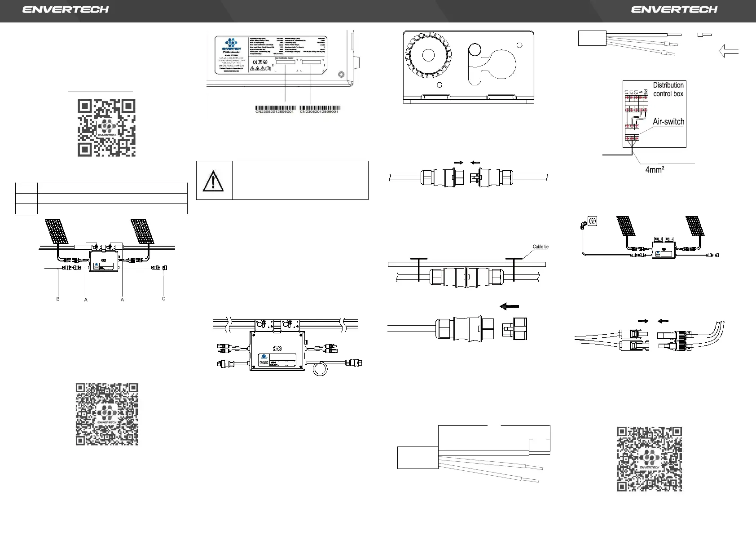This screenshot has width=756, height=535.
Task: Click the mounting bracket drawing with gear-shaped hole
Action: pos(469,67)
